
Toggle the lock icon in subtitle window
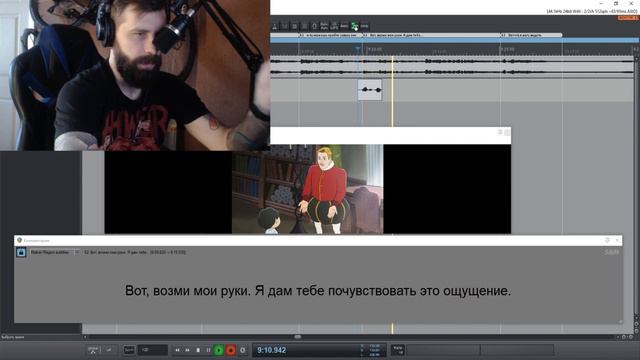click(21, 252)
